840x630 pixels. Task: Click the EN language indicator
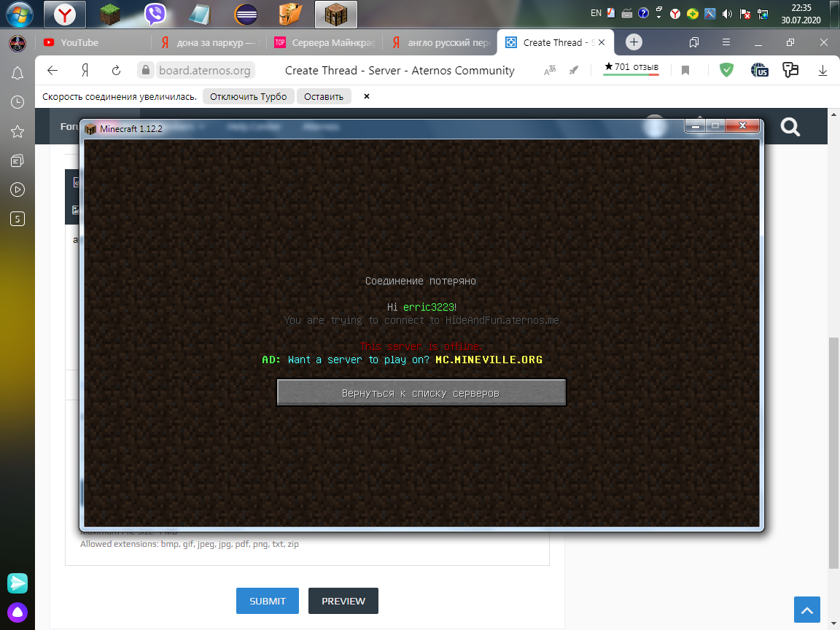click(596, 13)
